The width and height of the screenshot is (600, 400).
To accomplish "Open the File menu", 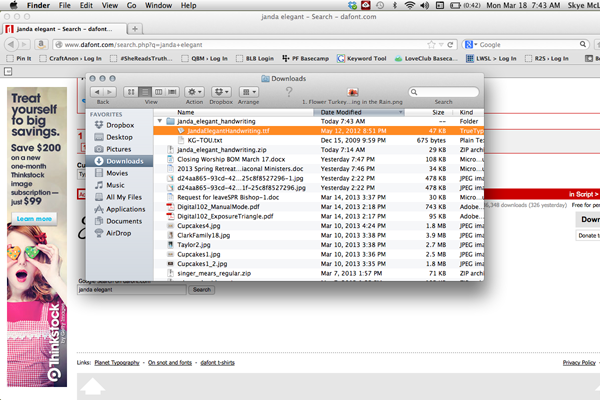I will click(x=65, y=5).
